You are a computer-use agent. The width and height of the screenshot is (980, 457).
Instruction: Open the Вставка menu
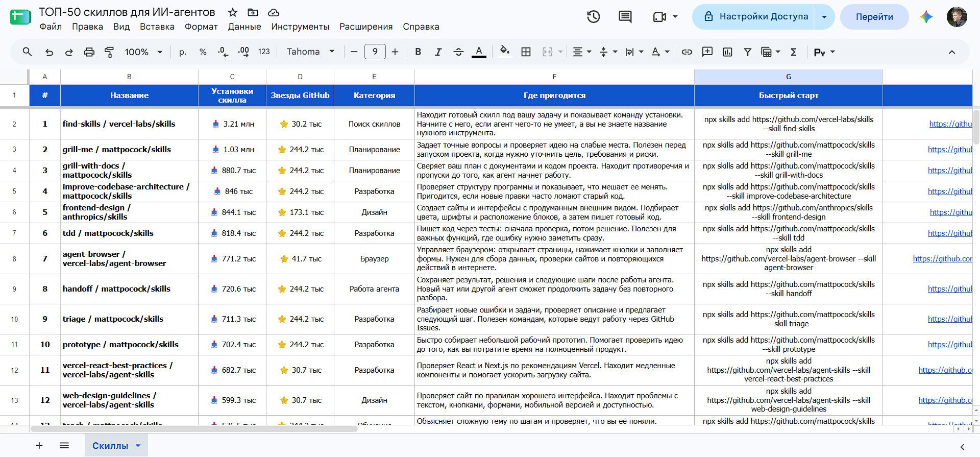click(x=157, y=27)
